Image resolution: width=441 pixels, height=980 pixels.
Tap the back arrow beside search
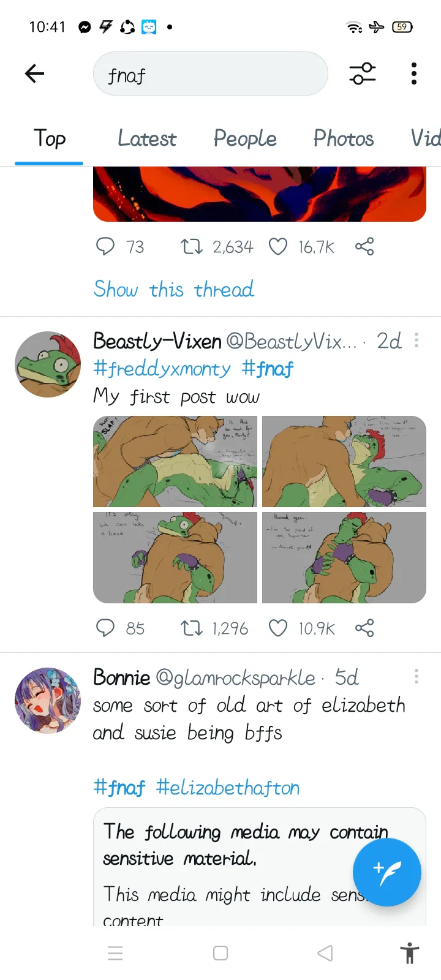[35, 74]
